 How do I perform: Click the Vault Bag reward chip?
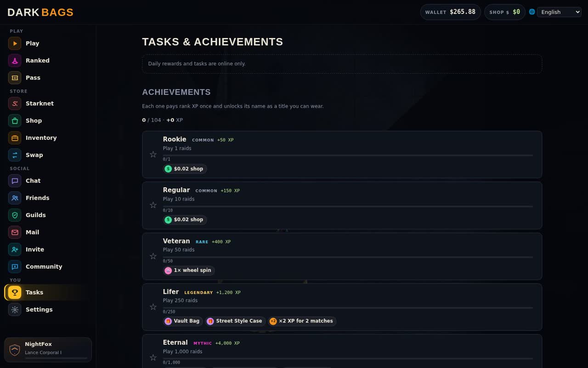tap(183, 321)
